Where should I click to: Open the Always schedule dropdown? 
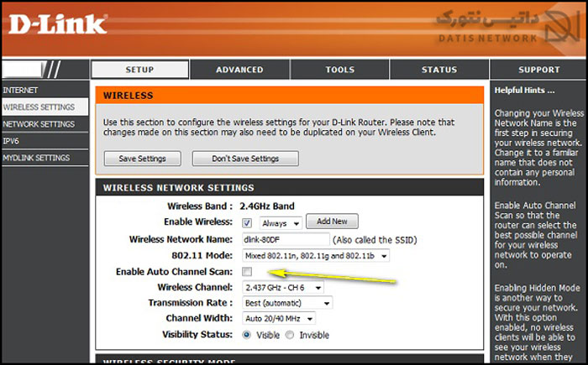tap(281, 223)
